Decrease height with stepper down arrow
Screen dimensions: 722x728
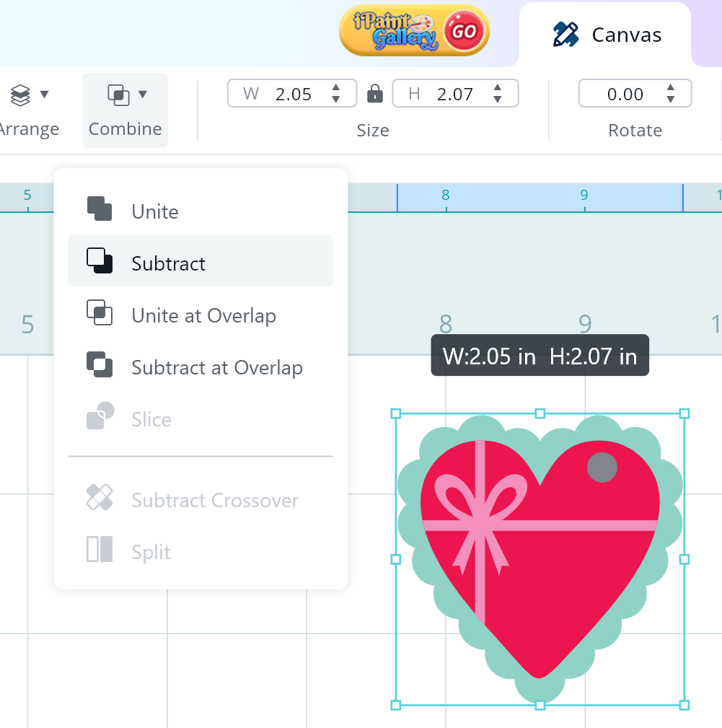(498, 99)
